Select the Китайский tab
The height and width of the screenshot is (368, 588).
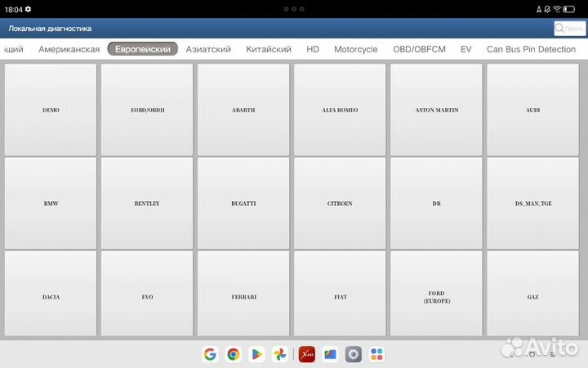point(269,49)
